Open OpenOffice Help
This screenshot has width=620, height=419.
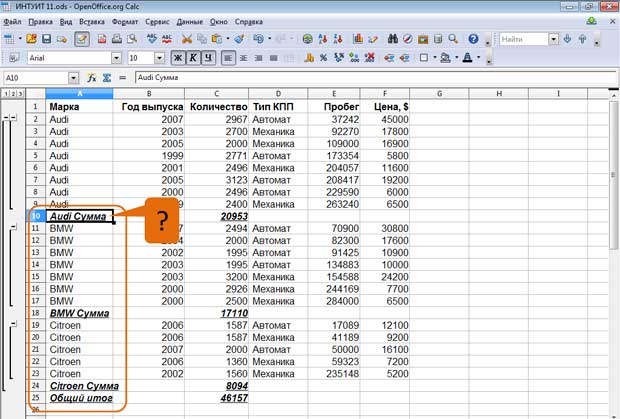473,39
